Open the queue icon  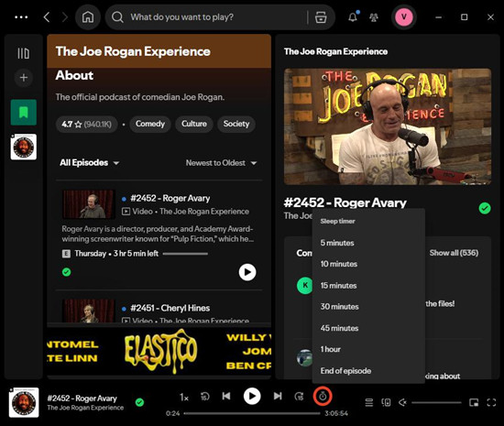(369, 402)
